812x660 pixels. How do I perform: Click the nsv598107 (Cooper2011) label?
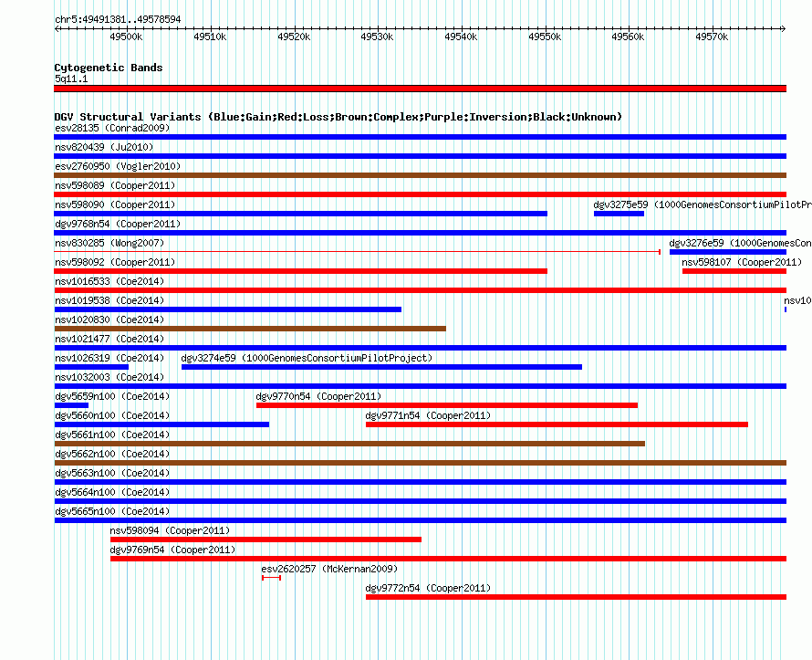point(742,262)
